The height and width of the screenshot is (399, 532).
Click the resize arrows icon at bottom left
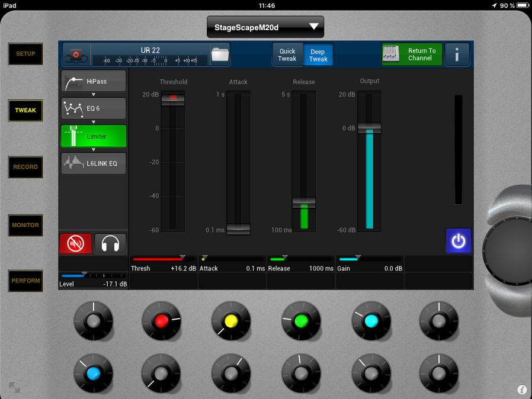coord(14,388)
